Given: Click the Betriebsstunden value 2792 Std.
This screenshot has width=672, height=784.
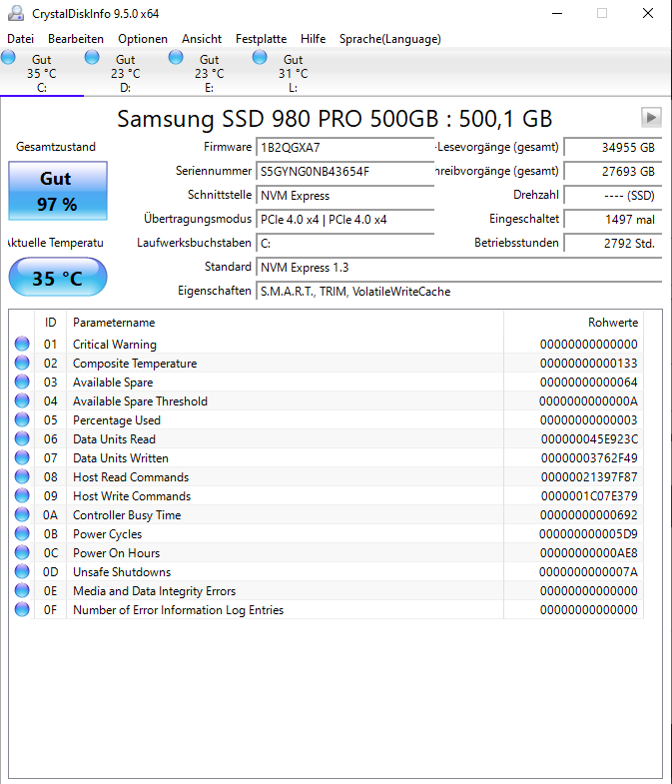Looking at the screenshot, I should tap(613, 244).
